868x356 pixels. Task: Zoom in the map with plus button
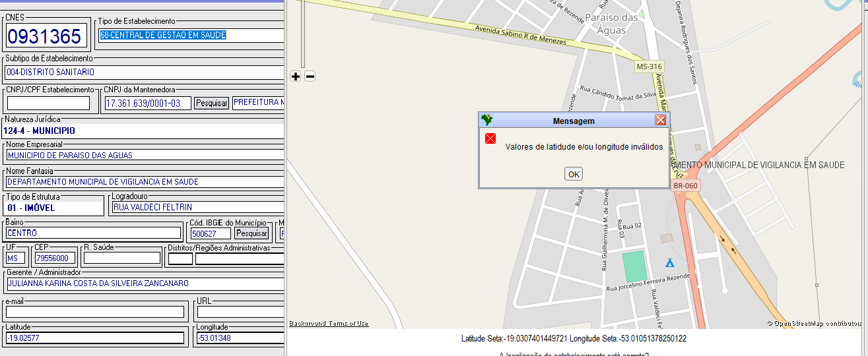[296, 76]
